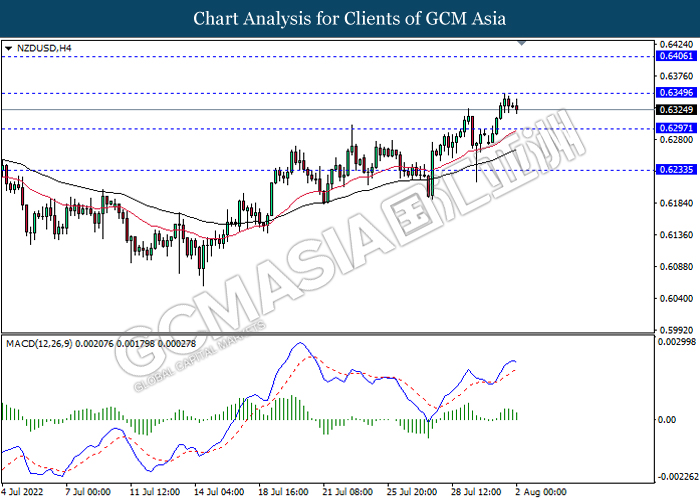Click the 0.64240 price scale value

click(x=676, y=45)
